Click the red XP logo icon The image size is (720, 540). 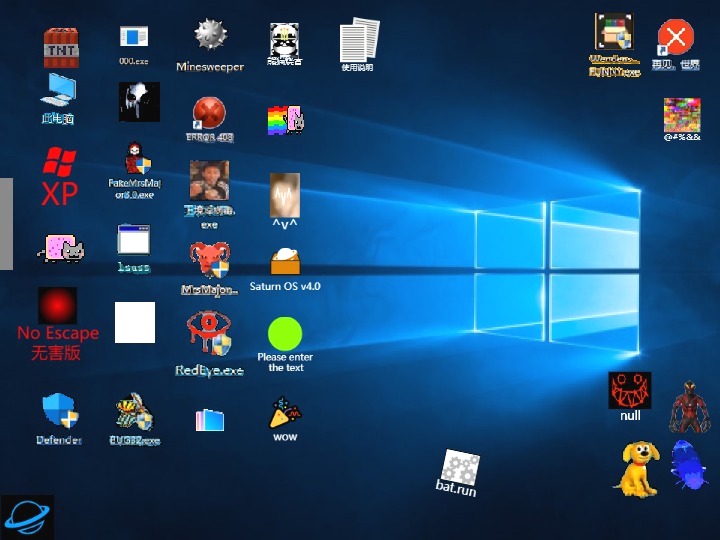coord(59,173)
